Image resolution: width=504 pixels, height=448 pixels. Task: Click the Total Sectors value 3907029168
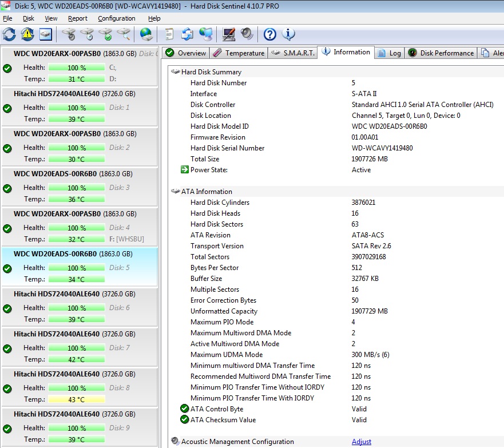368,256
